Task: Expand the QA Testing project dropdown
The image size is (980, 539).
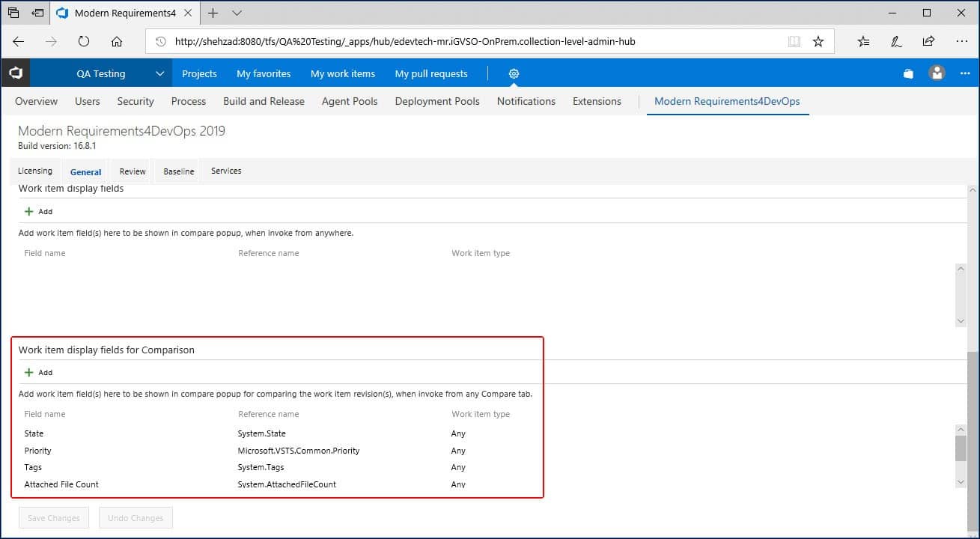Action: pos(159,73)
